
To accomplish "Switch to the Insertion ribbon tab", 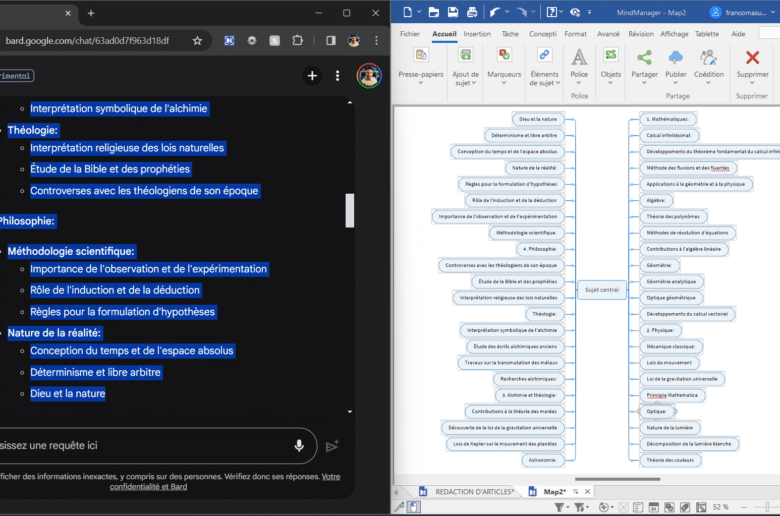I will pyautogui.click(x=477, y=33).
